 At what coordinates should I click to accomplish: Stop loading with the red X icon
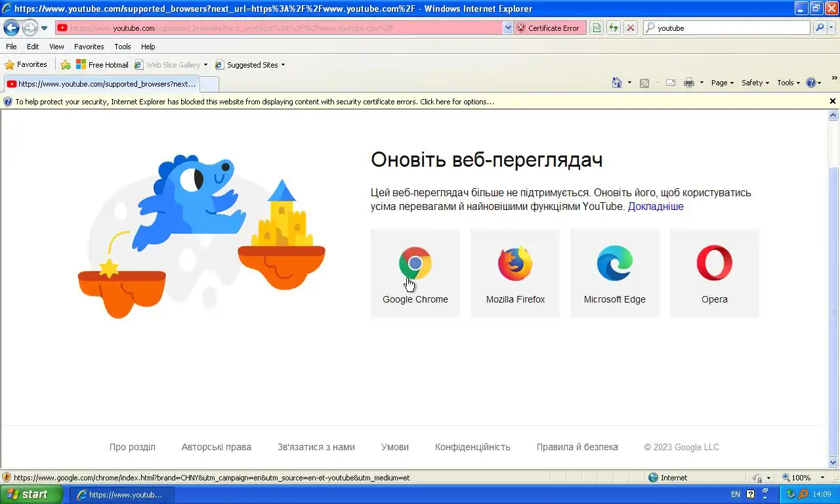click(x=631, y=28)
